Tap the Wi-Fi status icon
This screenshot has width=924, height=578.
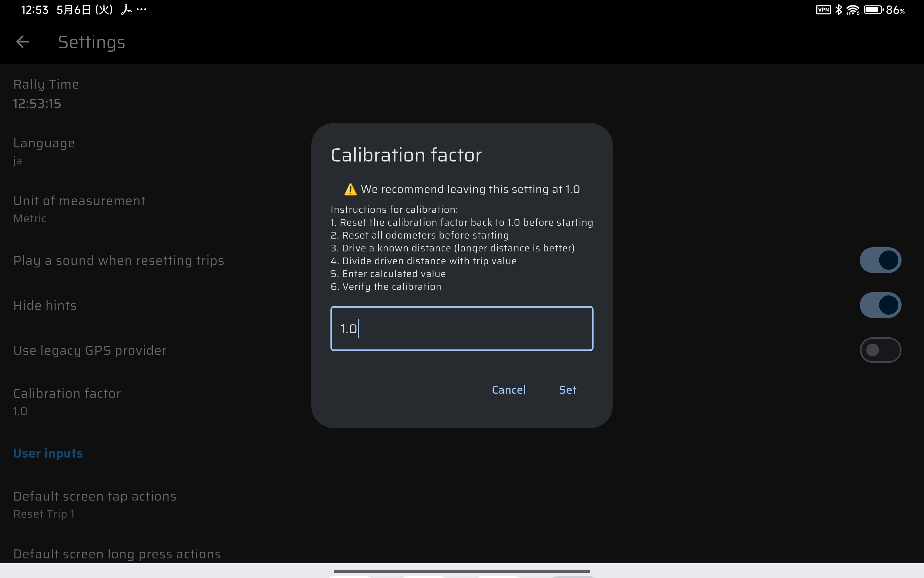852,10
